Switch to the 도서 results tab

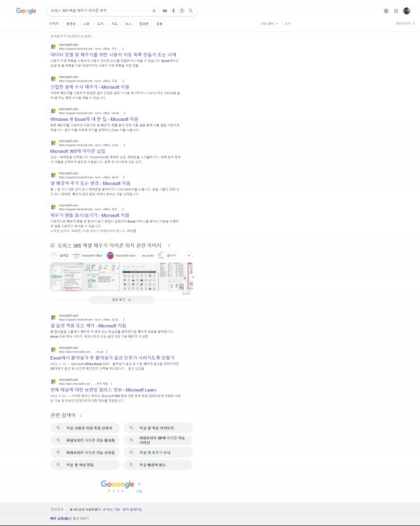pos(100,24)
